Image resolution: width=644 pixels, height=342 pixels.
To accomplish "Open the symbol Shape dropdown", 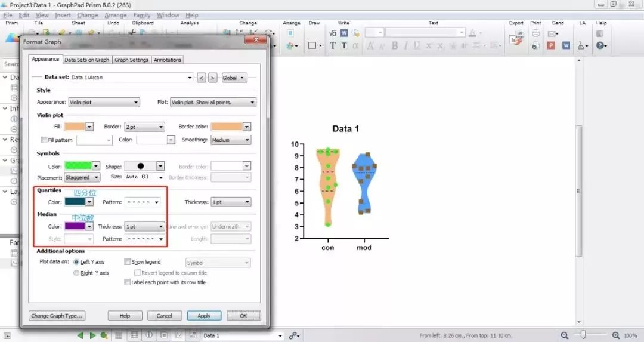I will (x=144, y=166).
